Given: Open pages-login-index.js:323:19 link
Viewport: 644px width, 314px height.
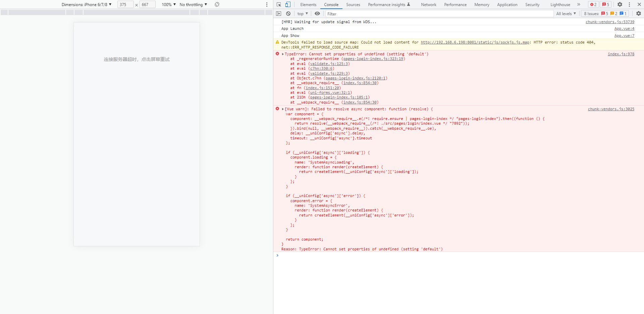Looking at the screenshot, I should [x=373, y=59].
